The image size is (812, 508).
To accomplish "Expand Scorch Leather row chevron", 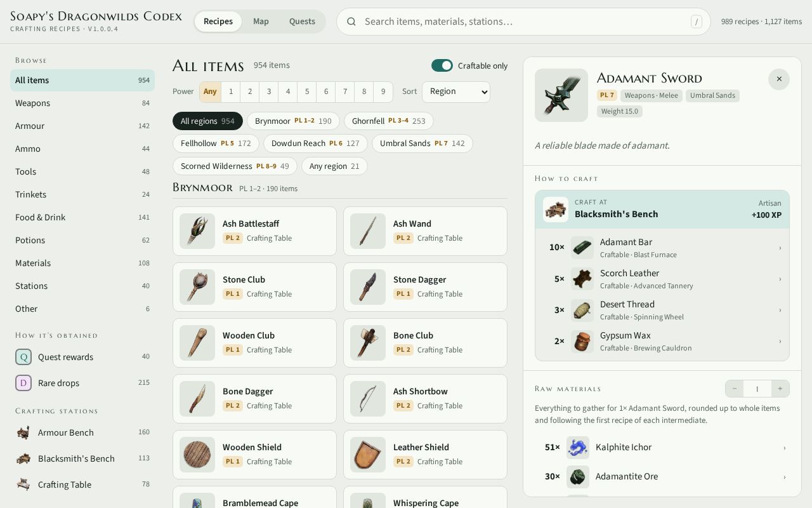I will click(x=780, y=279).
